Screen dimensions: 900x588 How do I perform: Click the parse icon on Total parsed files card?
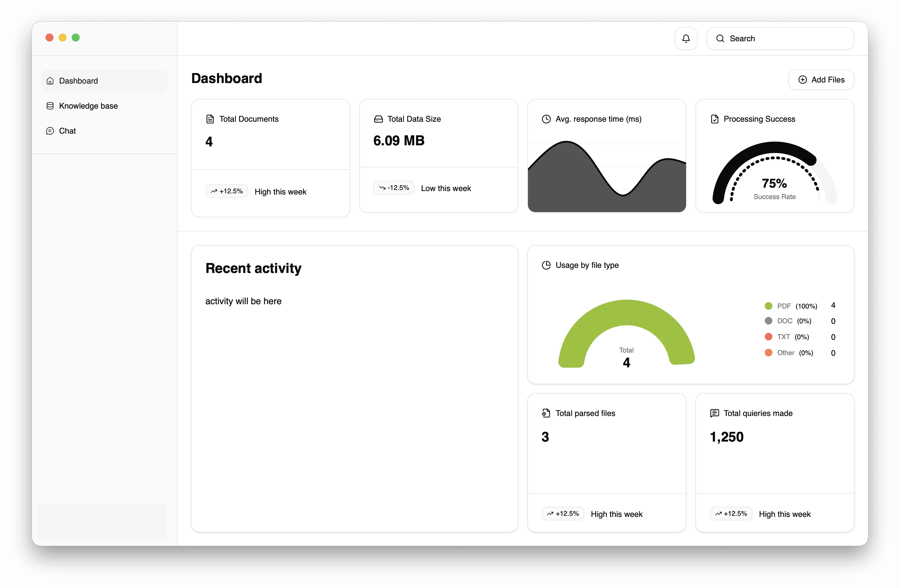pos(546,413)
